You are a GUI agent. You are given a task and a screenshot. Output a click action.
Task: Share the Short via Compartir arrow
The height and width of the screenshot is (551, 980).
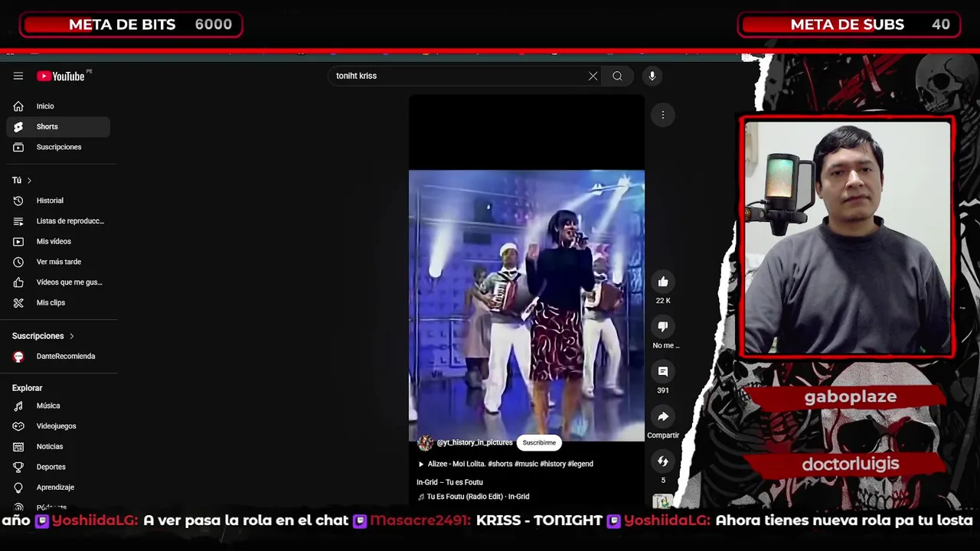pyautogui.click(x=663, y=417)
